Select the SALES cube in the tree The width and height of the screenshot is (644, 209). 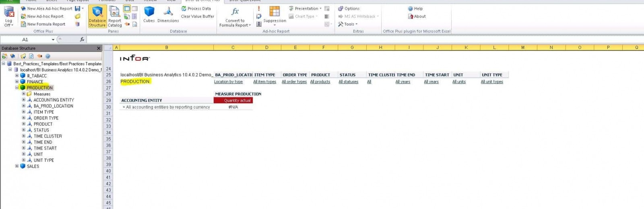(33, 166)
